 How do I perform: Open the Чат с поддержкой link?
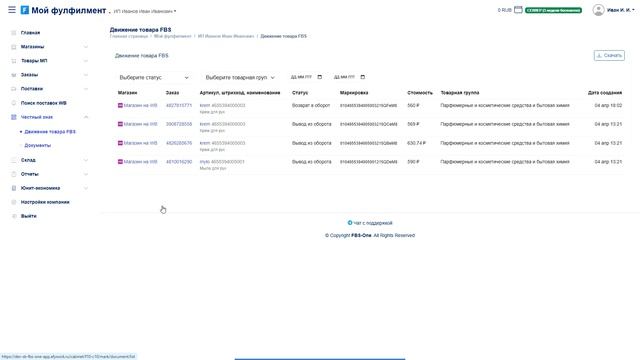(373, 223)
